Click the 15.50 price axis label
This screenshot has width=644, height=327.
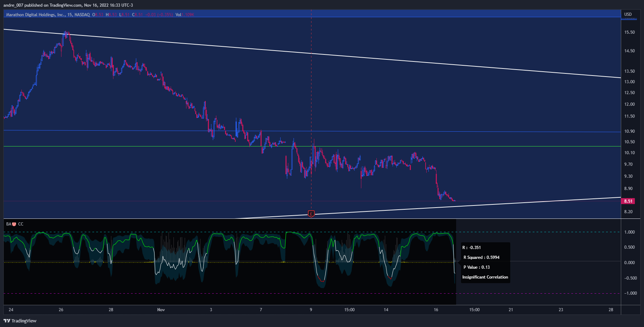click(x=630, y=32)
